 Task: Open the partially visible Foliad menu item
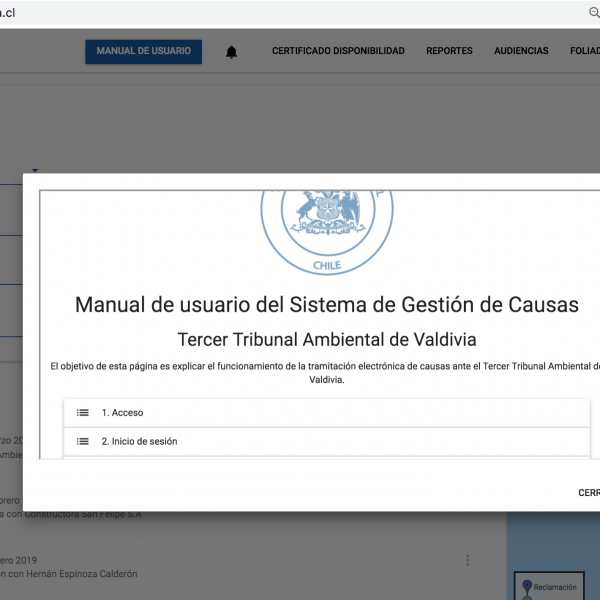coord(584,51)
